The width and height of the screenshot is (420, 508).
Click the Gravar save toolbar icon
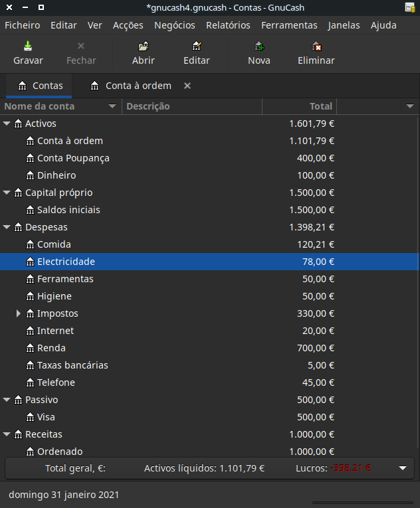[28, 46]
